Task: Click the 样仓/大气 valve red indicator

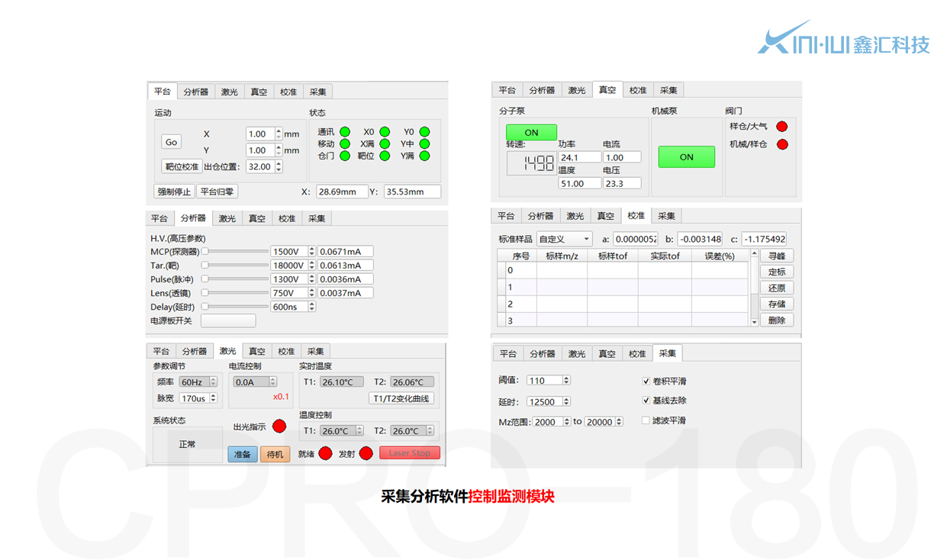Action: pos(781,127)
